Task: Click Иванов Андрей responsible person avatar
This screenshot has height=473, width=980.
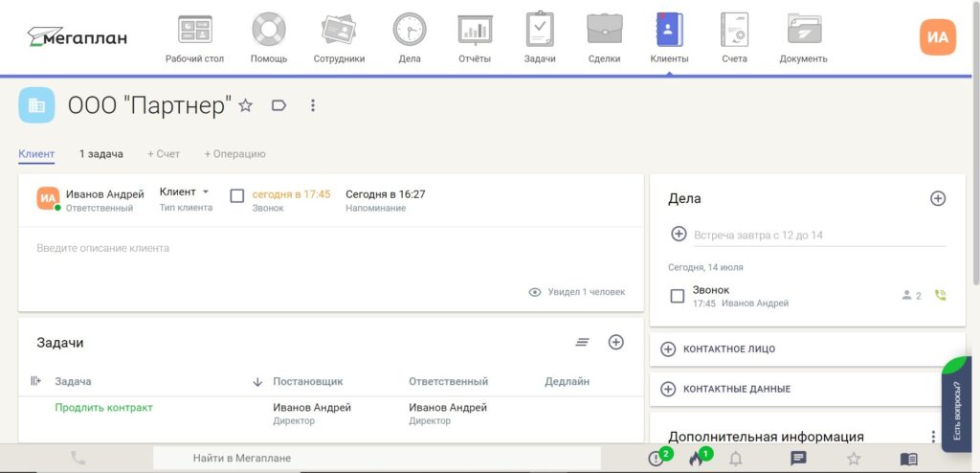Action: click(48, 198)
